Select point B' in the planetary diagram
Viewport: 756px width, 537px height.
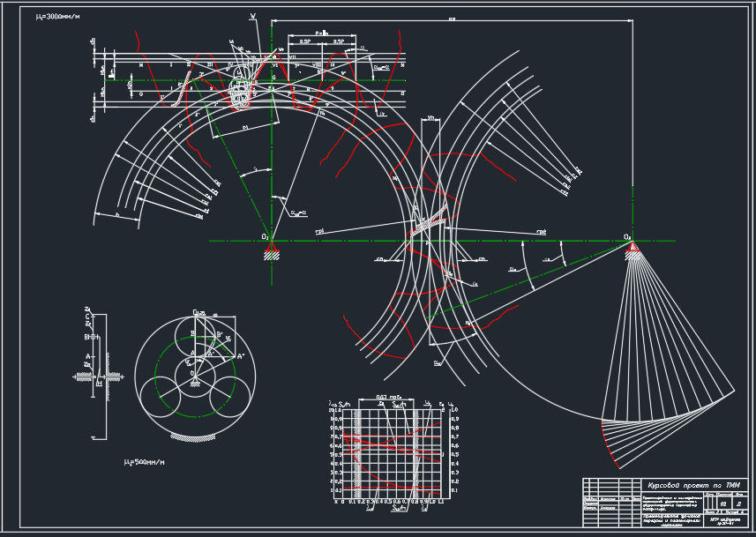tap(219, 334)
